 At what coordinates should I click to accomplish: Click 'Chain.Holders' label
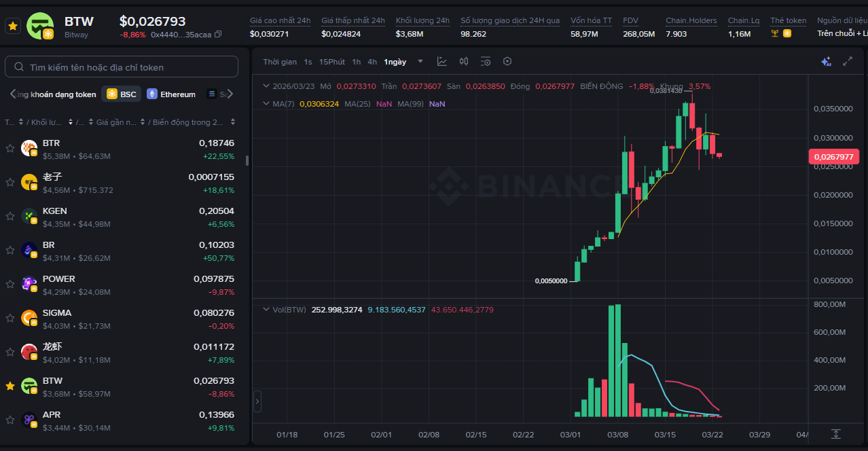tap(691, 21)
